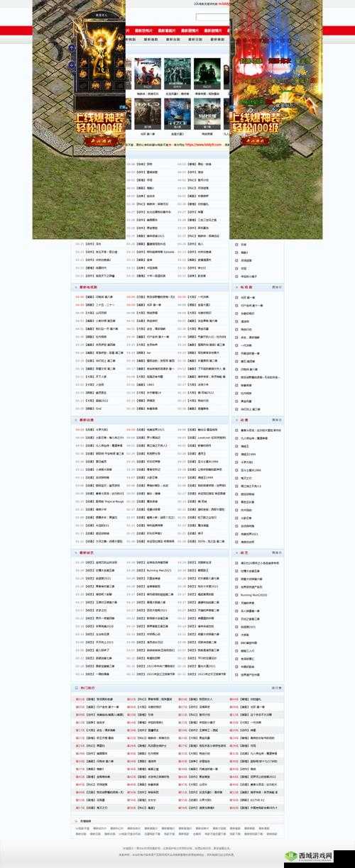
Task: Click the icon beside 最新电视剧 section heading
Action: pyautogui.click(x=77, y=287)
